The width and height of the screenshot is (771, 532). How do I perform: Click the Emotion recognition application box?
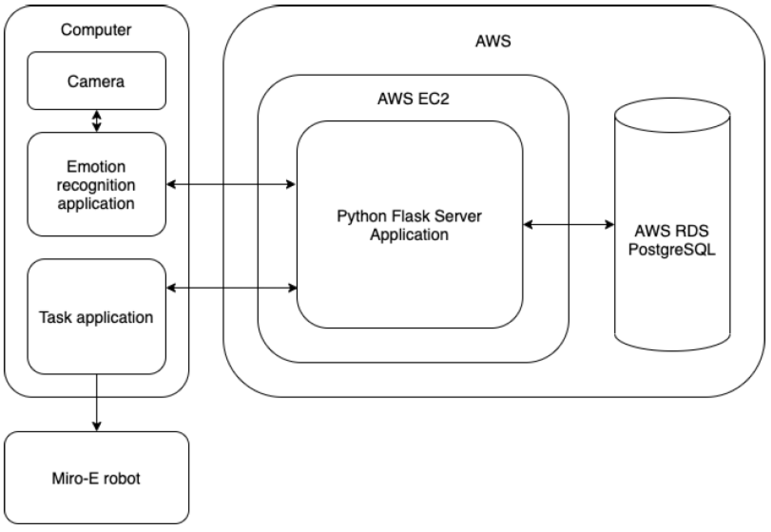[x=96, y=184]
